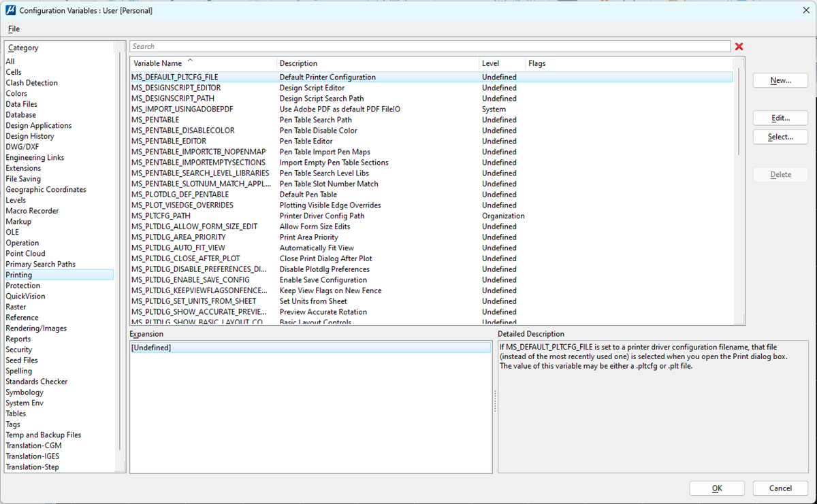Click the Edit... button

(780, 118)
